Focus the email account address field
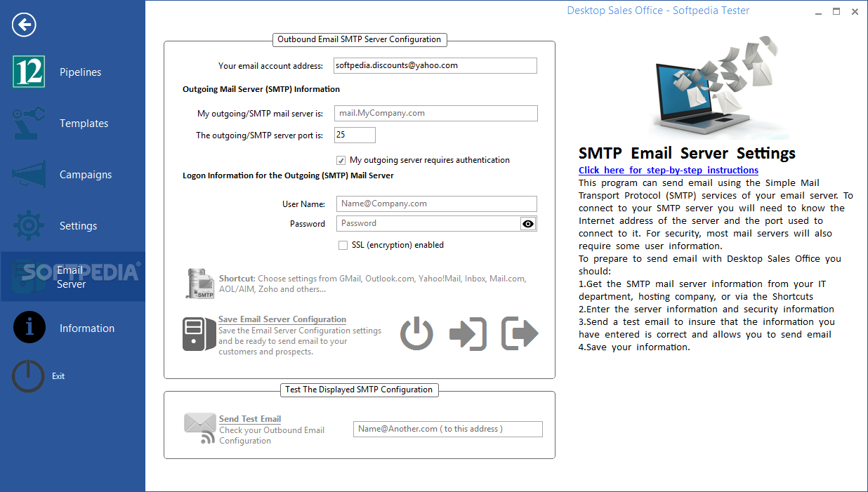This screenshot has height=492, width=868. click(435, 65)
